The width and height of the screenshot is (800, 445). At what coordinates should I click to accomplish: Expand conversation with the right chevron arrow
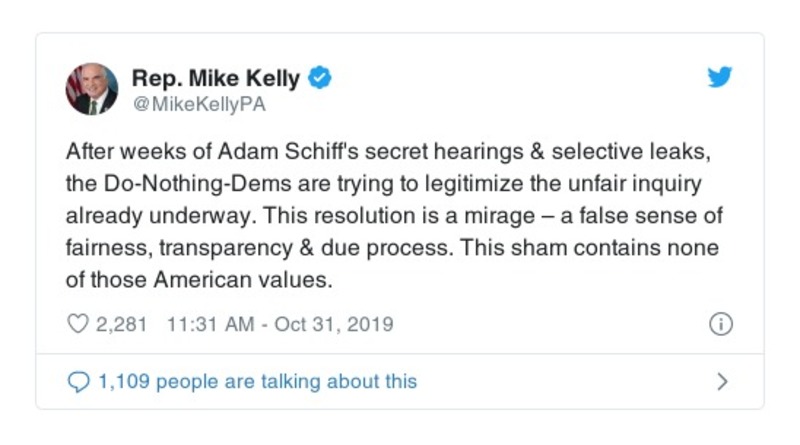[722, 381]
